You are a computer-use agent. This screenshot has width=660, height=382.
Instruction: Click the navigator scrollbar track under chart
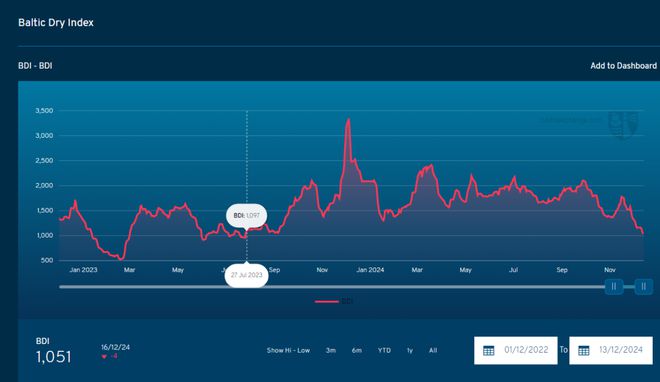(x=332, y=287)
